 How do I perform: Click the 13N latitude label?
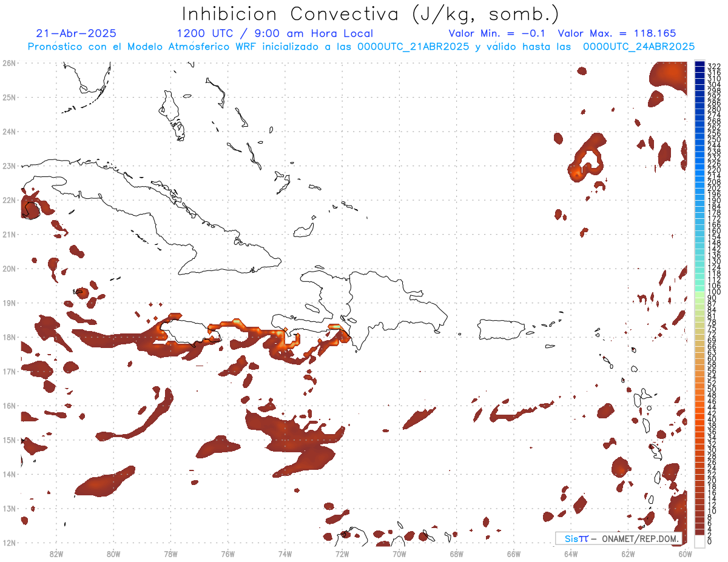pyautogui.click(x=9, y=508)
